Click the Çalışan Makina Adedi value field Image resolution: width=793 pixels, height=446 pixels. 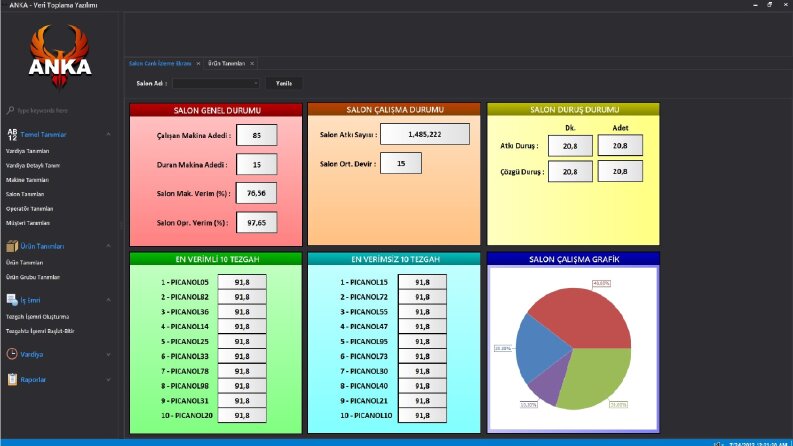coord(256,135)
